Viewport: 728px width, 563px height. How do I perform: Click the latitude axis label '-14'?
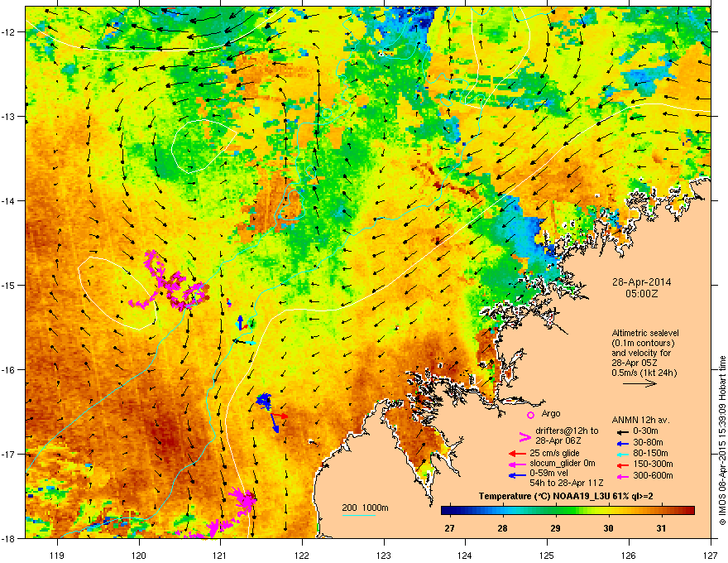coord(9,200)
